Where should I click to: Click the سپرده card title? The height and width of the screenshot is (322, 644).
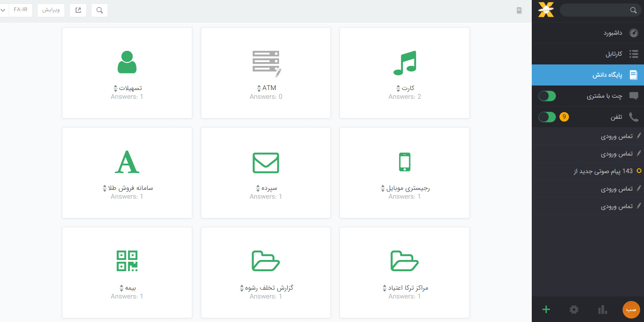[269, 188]
